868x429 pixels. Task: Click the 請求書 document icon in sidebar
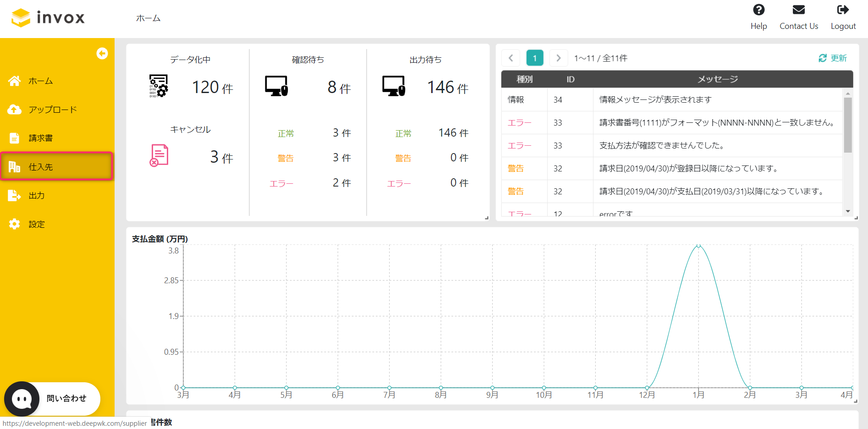(14, 138)
